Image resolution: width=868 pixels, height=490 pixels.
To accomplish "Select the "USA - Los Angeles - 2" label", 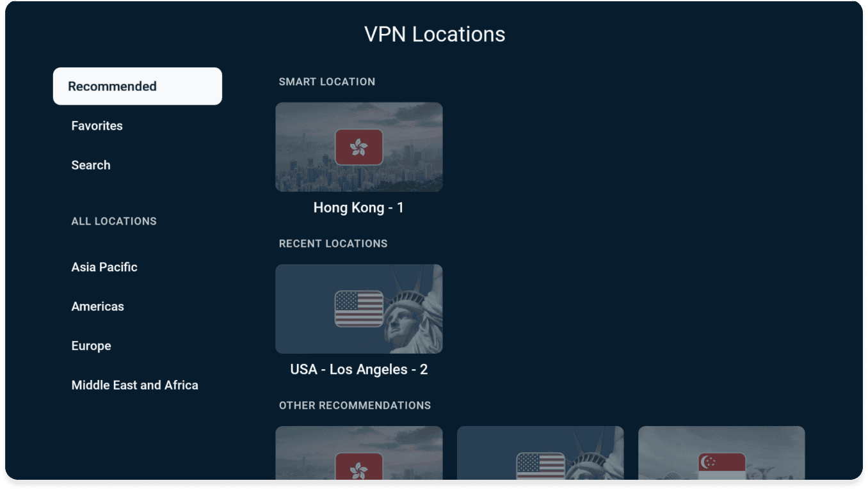I will [x=358, y=370].
